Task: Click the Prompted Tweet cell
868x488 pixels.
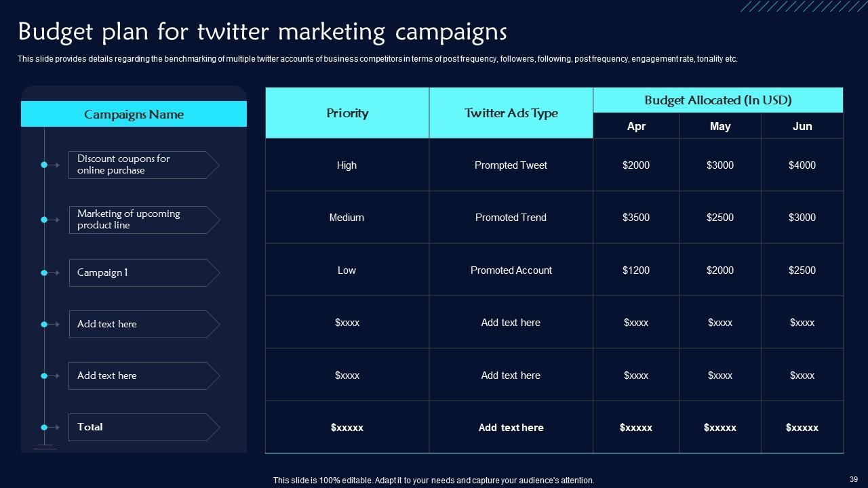Action: [x=511, y=165]
